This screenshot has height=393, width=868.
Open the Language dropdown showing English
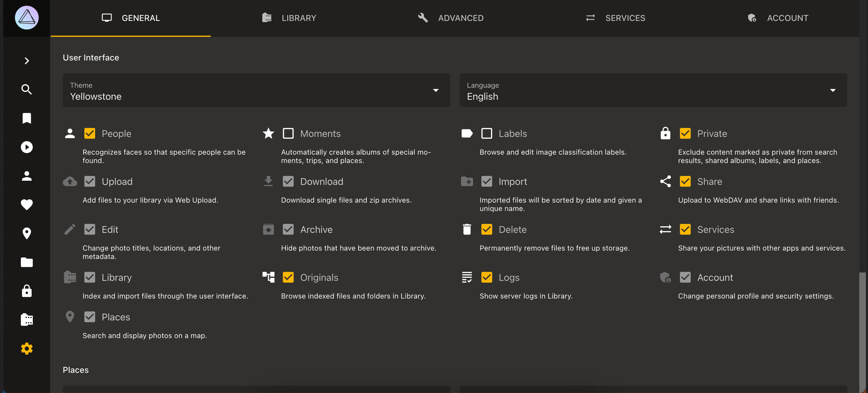click(653, 91)
